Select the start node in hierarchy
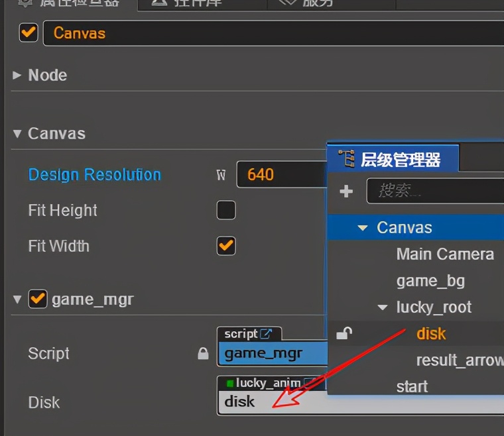Image resolution: width=504 pixels, height=436 pixels. [412, 386]
